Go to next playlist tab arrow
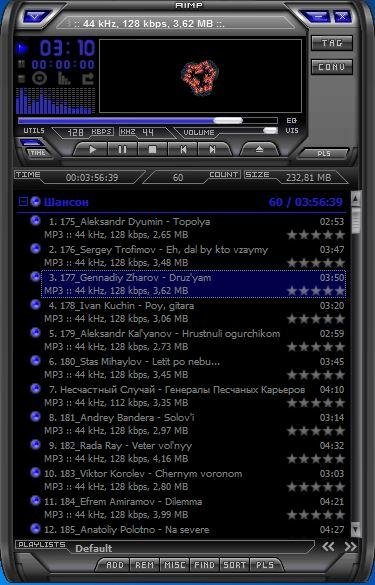The height and width of the screenshot is (585, 375). (350, 547)
